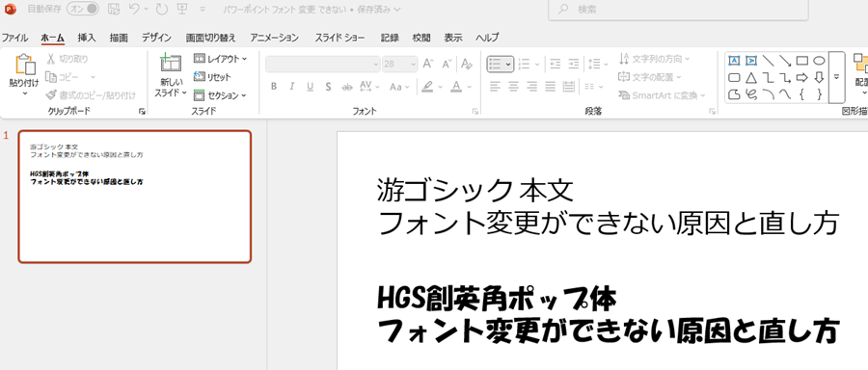The height and width of the screenshot is (370, 868).
Task: Open the ヘルプ tab
Action: click(487, 38)
